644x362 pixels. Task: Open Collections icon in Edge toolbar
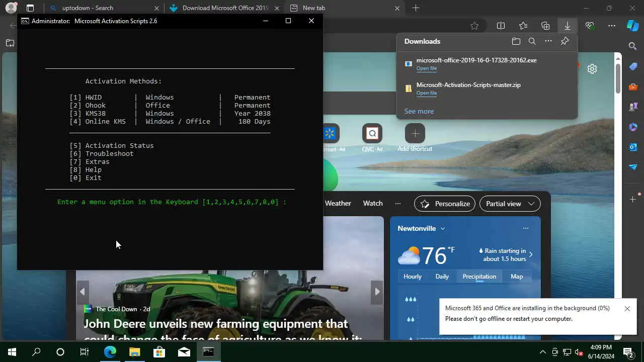click(x=545, y=26)
